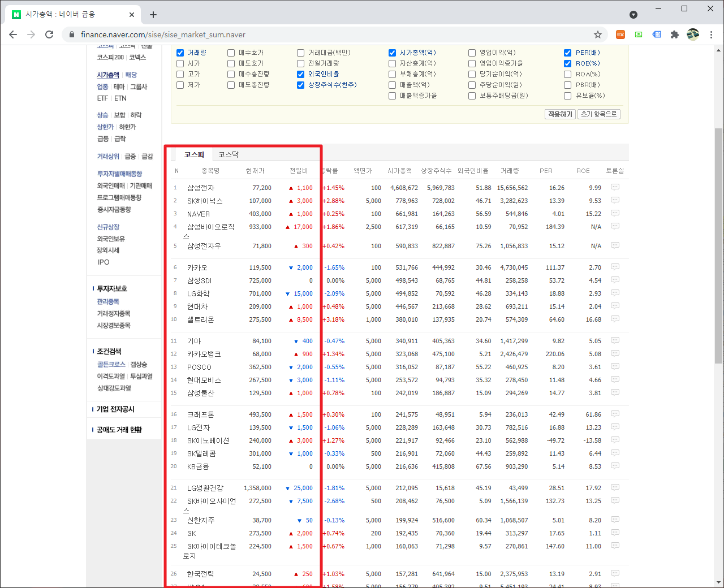This screenshot has height=588, width=724.
Task: Enable the 시가 checkbox
Action: 180,63
